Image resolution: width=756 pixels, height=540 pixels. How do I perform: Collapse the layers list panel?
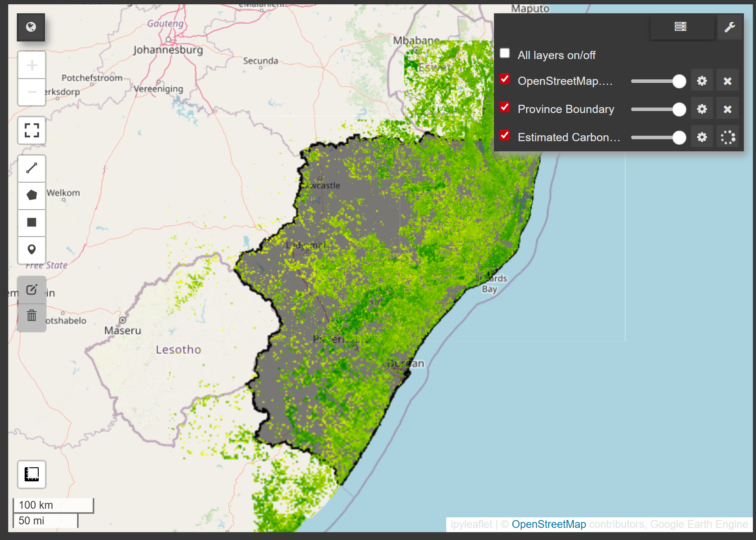pyautogui.click(x=681, y=27)
